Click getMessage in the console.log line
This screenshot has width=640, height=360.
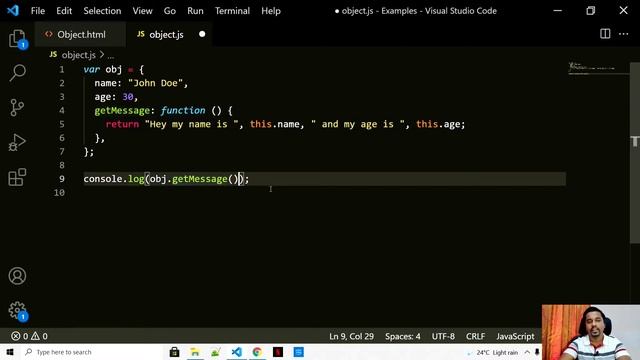tap(200, 179)
